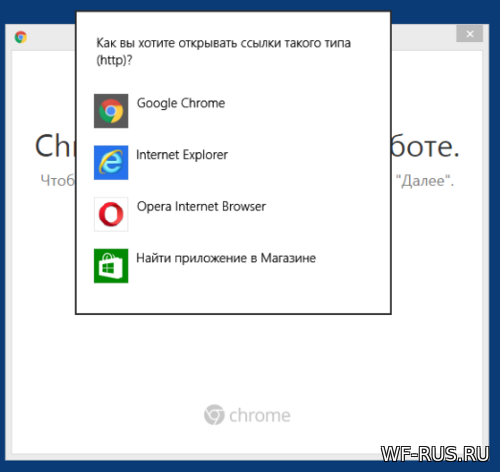Click the Chrome logo in window title bar
The width and height of the screenshot is (500, 472).
(x=21, y=37)
